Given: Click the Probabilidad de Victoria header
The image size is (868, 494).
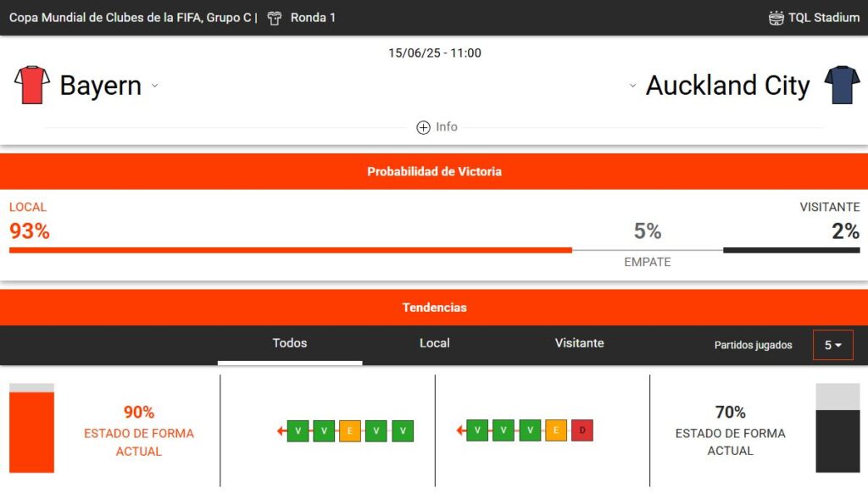Looking at the screenshot, I should tap(434, 171).
